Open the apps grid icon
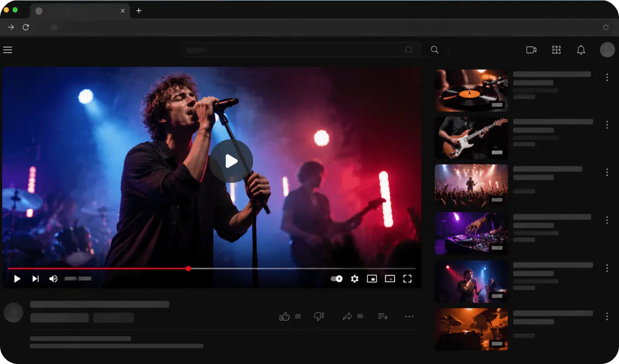Screen dimensions: 619x364 [556, 50]
